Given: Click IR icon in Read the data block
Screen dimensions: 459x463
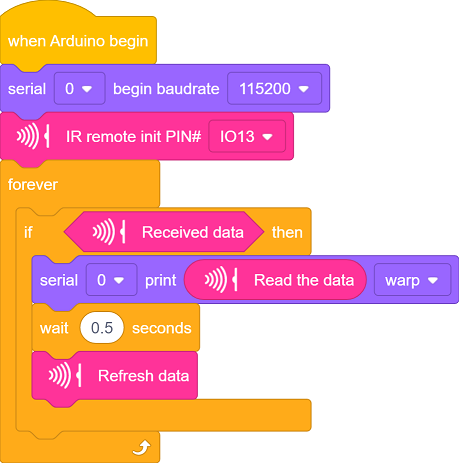Looking at the screenshot, I should click(x=221, y=280).
